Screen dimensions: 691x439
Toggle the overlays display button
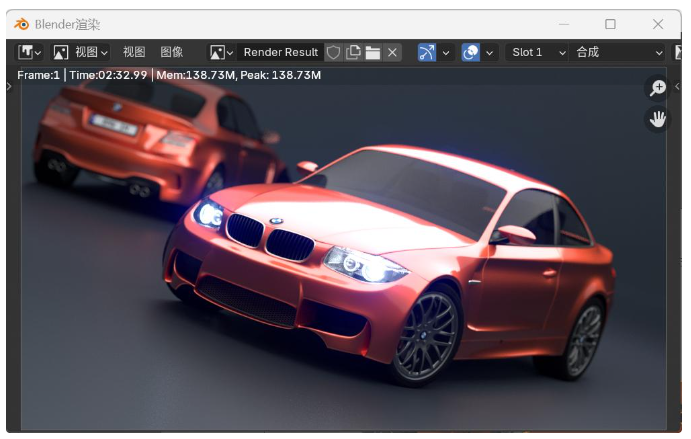pyautogui.click(x=470, y=52)
